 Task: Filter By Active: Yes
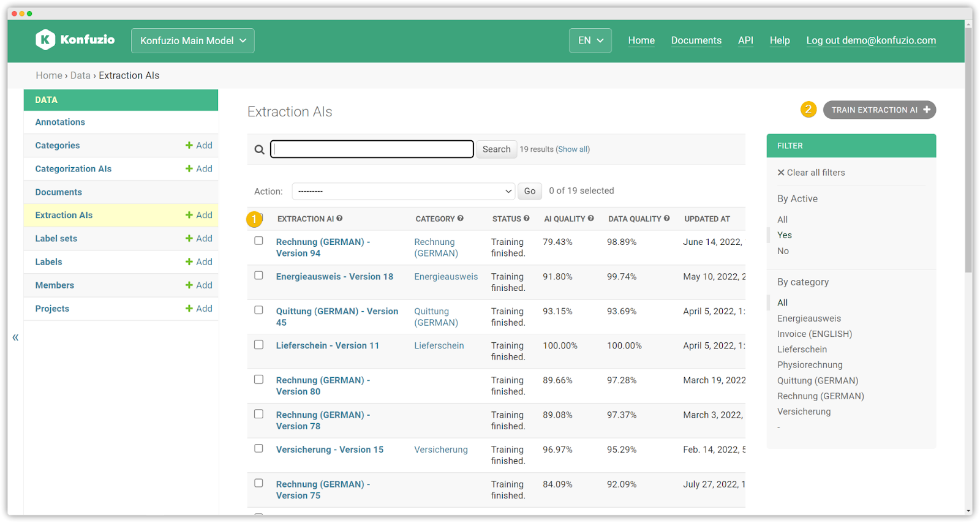pos(785,235)
